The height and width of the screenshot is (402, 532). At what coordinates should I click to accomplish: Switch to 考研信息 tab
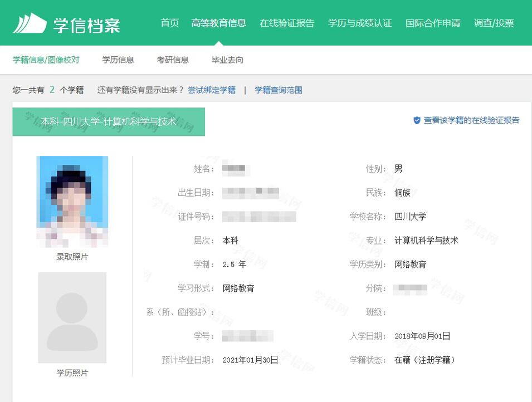173,59
